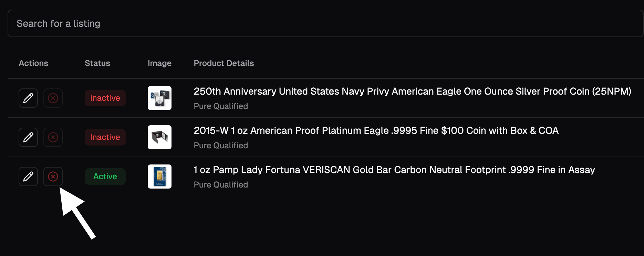The width and height of the screenshot is (644, 256).
Task: Click the delete icon pointed to by the arrow
Action: pyautogui.click(x=53, y=176)
